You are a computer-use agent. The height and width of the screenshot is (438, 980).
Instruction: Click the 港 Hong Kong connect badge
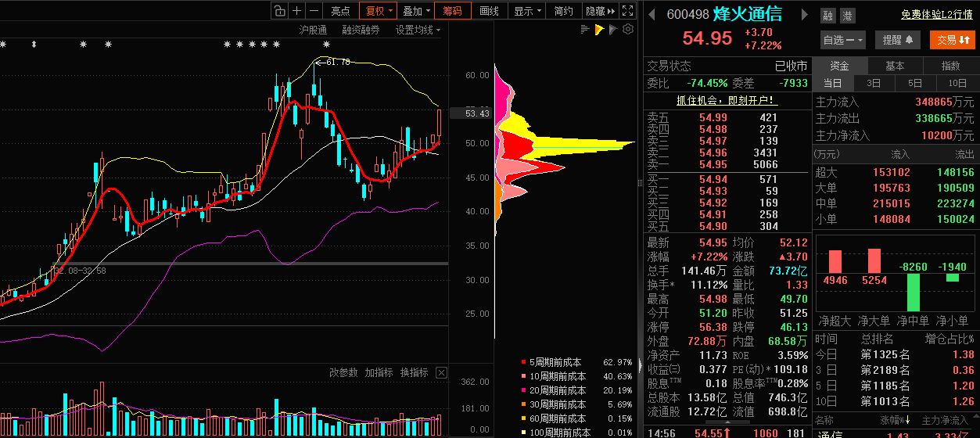tap(848, 16)
